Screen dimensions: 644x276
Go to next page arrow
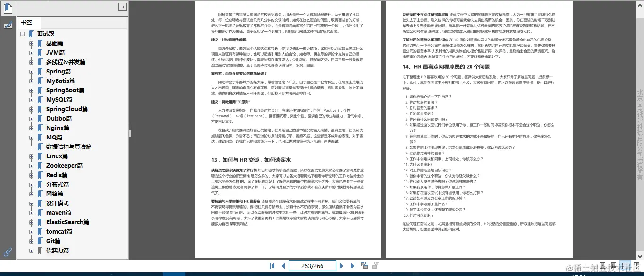coord(342,266)
